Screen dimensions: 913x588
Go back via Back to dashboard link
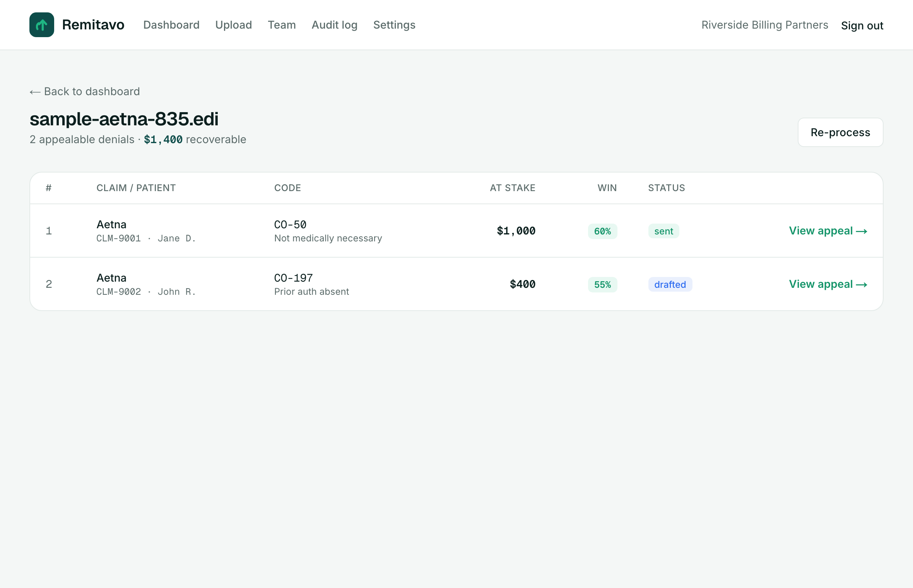[x=85, y=91]
